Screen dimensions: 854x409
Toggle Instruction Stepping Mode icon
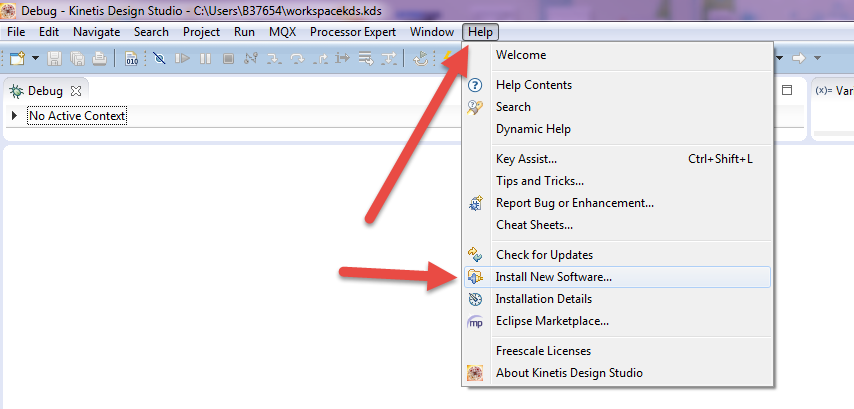coord(343,58)
